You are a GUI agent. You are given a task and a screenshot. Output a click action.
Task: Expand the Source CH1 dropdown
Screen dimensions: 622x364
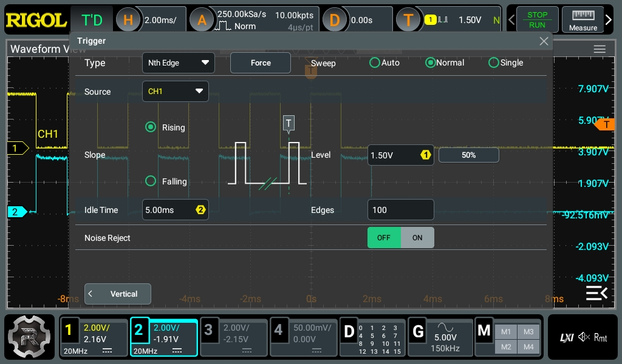coord(175,92)
